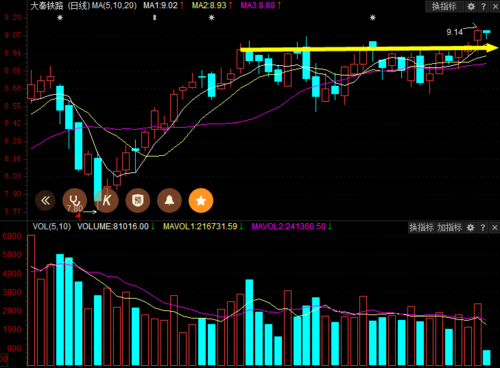Click the 9.20 price axis label
This screenshot has height=368, width=500.
[x=13, y=18]
